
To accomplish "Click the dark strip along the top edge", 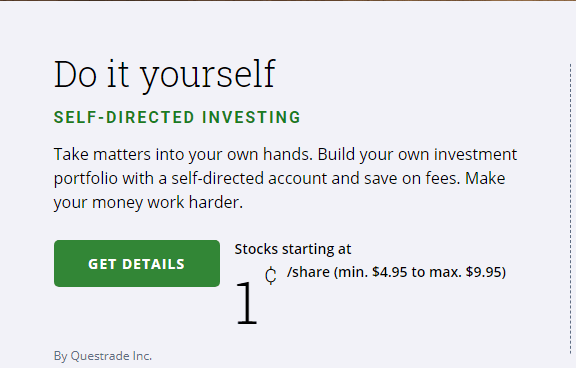I will [288, 0].
